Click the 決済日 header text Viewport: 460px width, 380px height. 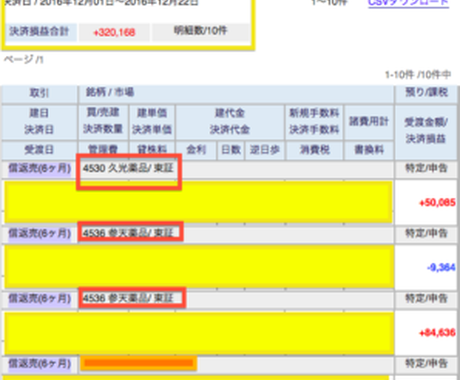[39, 129]
